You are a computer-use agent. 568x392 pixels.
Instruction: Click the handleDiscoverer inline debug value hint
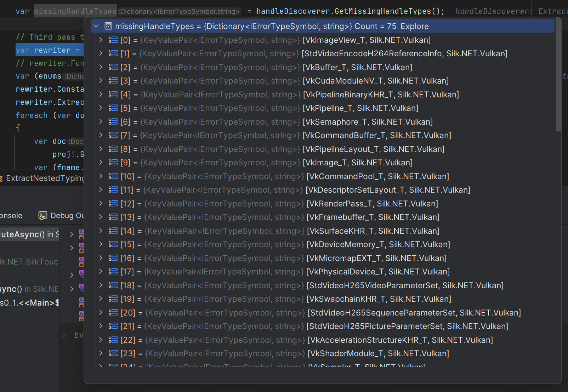[511, 11]
